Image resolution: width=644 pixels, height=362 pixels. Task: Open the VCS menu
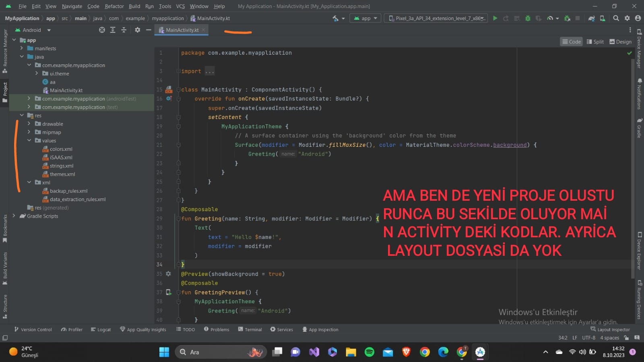(180, 6)
